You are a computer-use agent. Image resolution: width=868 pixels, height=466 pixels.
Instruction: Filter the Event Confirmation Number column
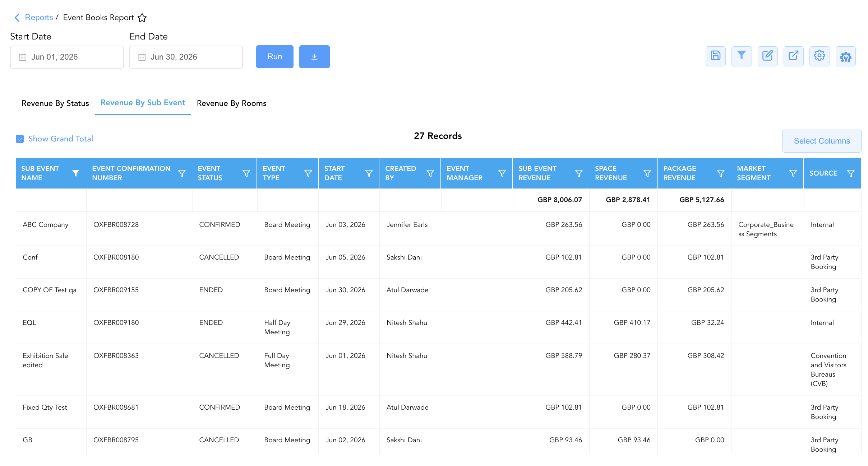coord(182,173)
